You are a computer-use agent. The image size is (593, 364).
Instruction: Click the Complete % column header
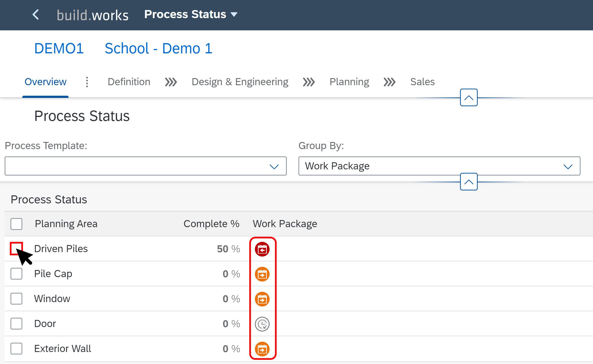212,224
